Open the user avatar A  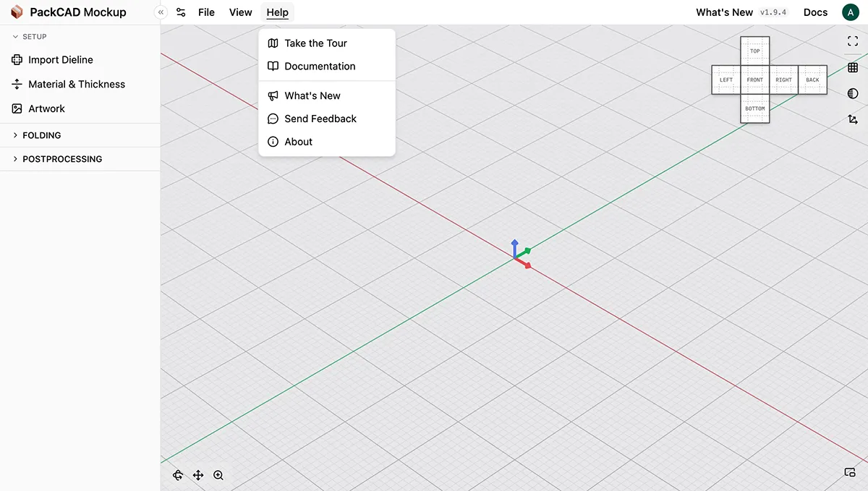click(x=851, y=12)
